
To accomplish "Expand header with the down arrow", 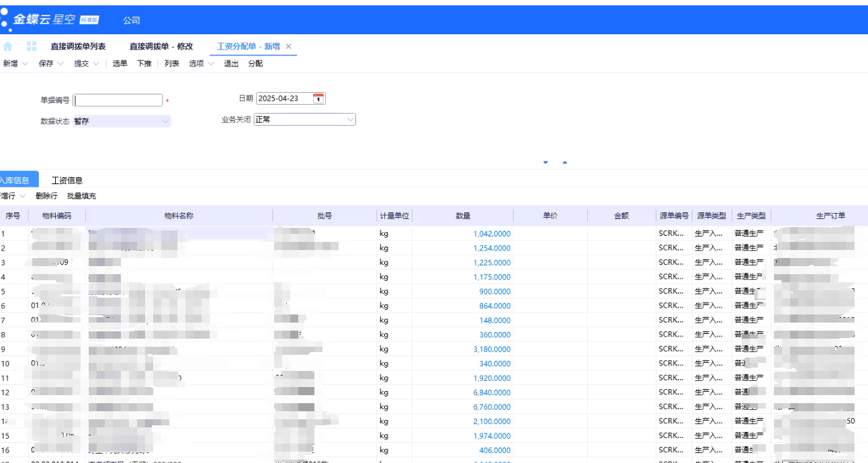I will point(546,163).
